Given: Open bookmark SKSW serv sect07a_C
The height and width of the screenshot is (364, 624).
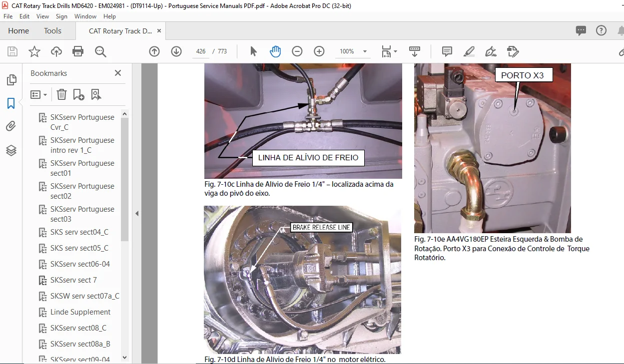Looking at the screenshot, I should click(85, 296).
